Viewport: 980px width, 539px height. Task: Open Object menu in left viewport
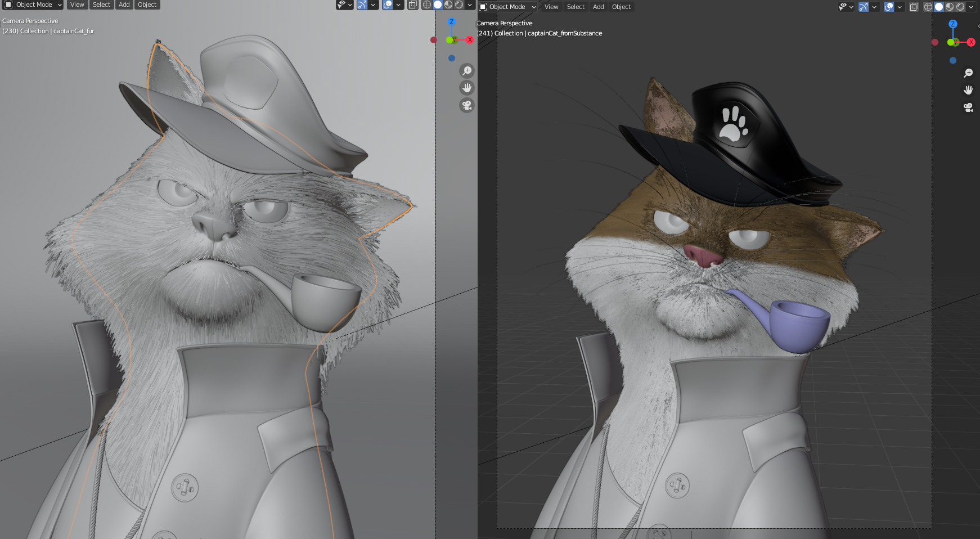click(x=147, y=5)
